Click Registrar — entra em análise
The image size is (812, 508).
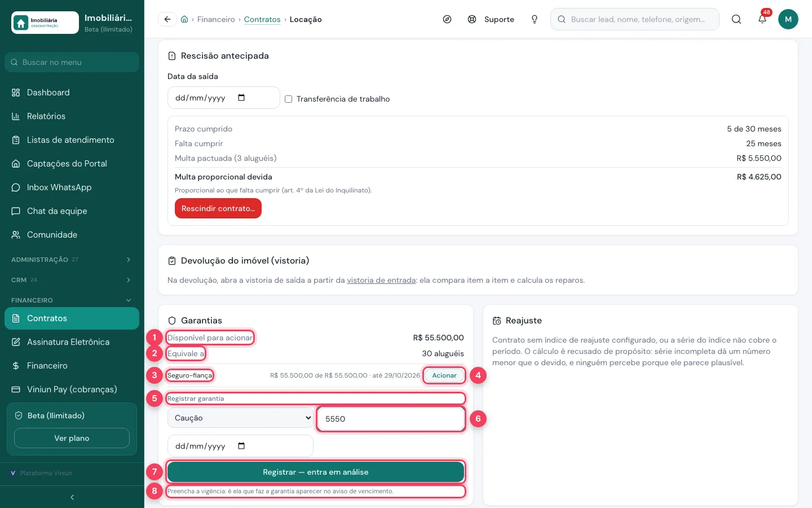(316, 472)
